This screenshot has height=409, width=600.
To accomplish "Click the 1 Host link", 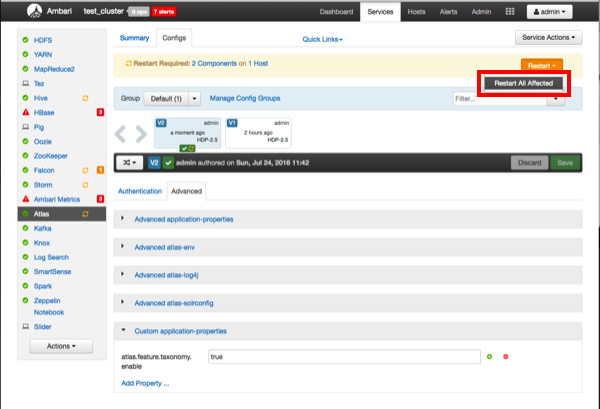I will (258, 64).
